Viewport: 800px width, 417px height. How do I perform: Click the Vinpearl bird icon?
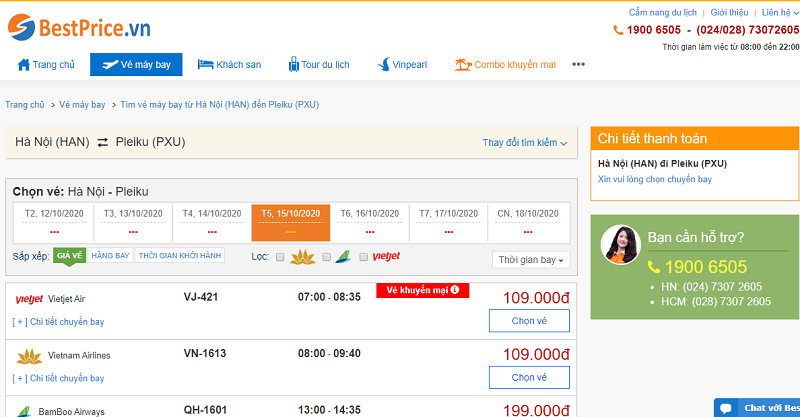[384, 64]
